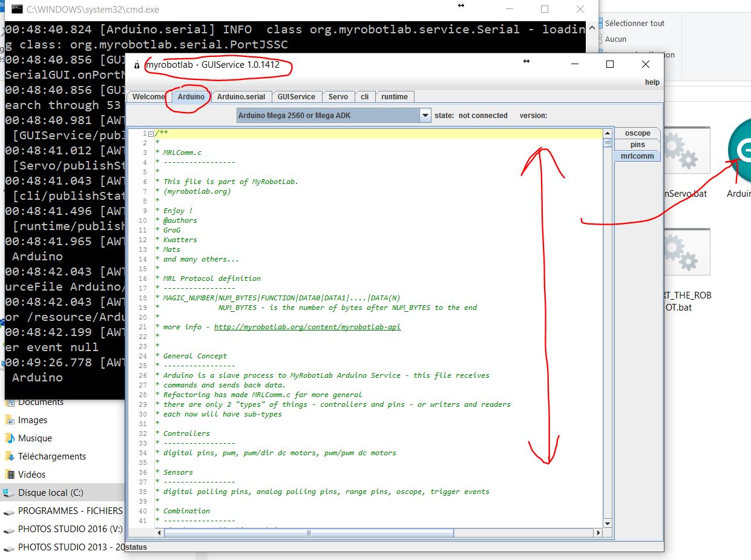Maximize the myrobotlab GUIService window

pyautogui.click(x=610, y=64)
